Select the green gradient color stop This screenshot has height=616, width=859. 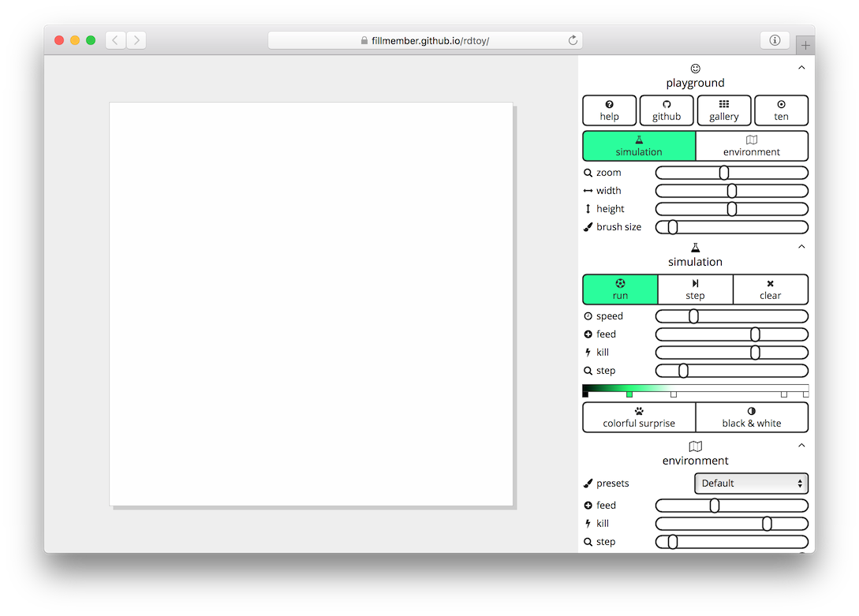(629, 394)
